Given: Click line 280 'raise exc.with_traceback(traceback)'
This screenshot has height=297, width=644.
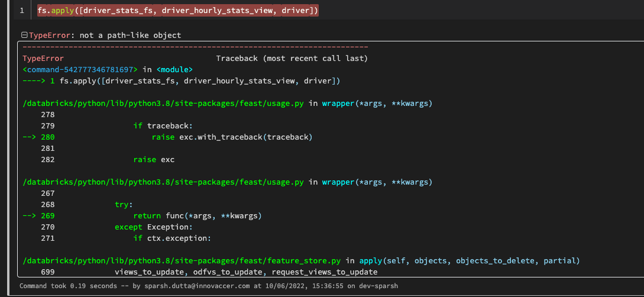Looking at the screenshot, I should coord(232,137).
